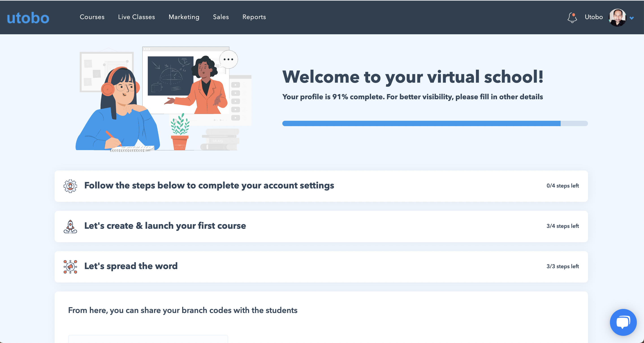
Task: Click the Utobo username label
Action: point(594,17)
